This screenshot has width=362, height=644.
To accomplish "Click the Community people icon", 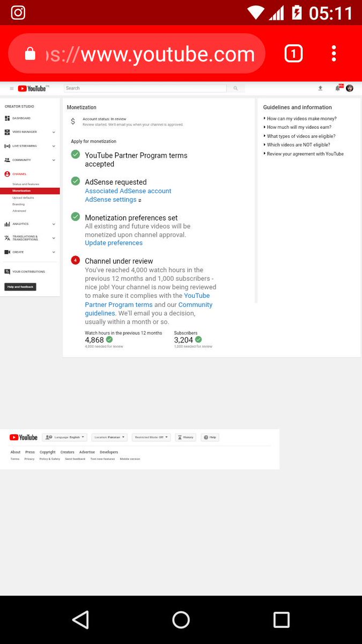I will click(8, 160).
